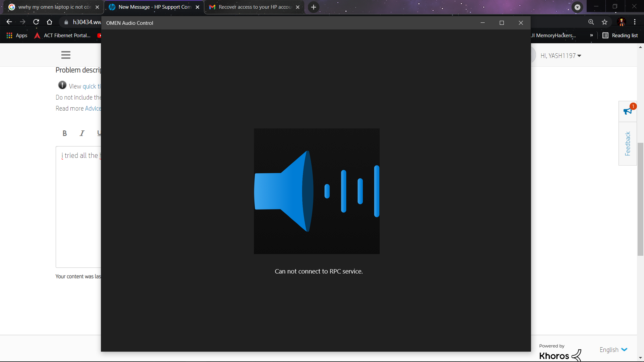This screenshot has width=644, height=362.
Task: Click the announcements megaphone icon
Action: (x=627, y=111)
